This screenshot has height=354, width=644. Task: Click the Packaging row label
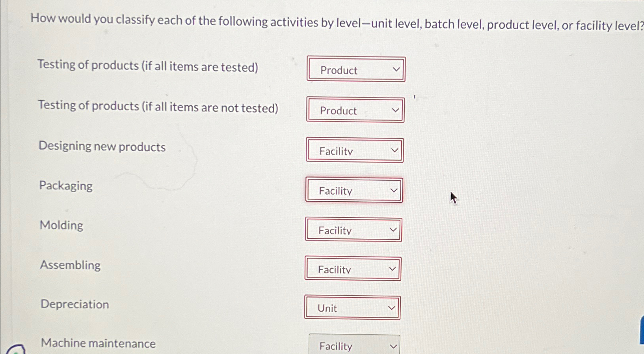point(65,186)
